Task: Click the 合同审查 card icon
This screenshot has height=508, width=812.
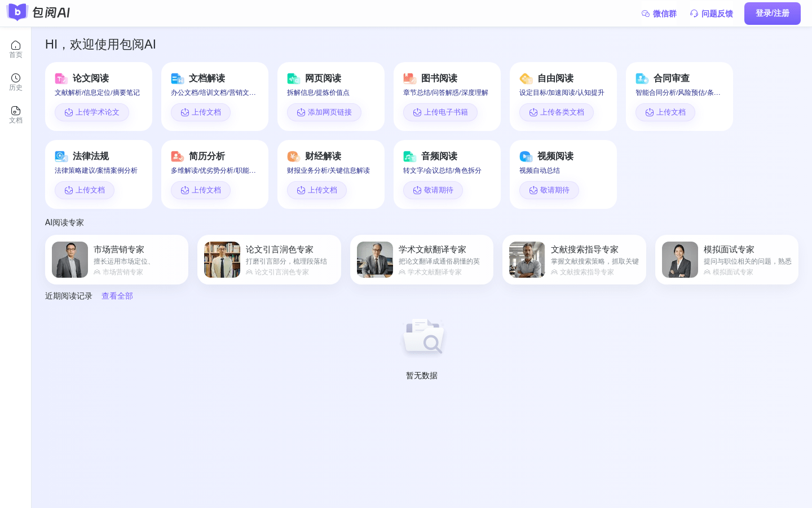Action: coord(642,78)
